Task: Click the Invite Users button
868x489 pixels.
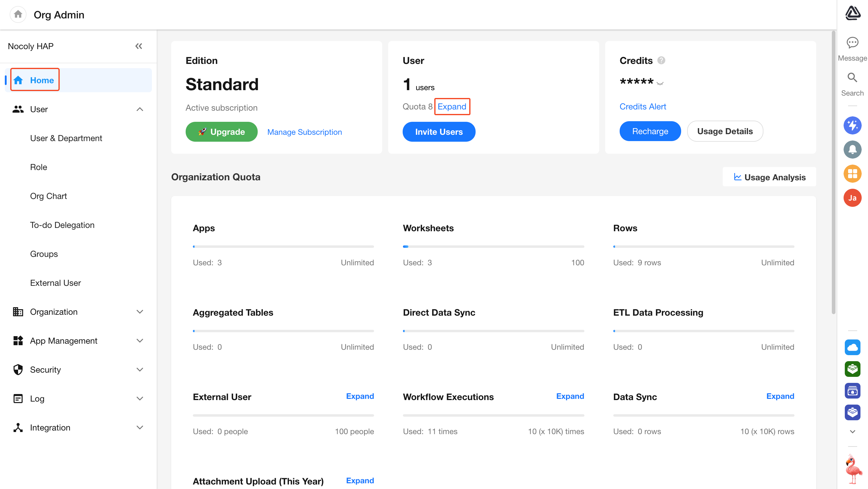Action: tap(439, 132)
